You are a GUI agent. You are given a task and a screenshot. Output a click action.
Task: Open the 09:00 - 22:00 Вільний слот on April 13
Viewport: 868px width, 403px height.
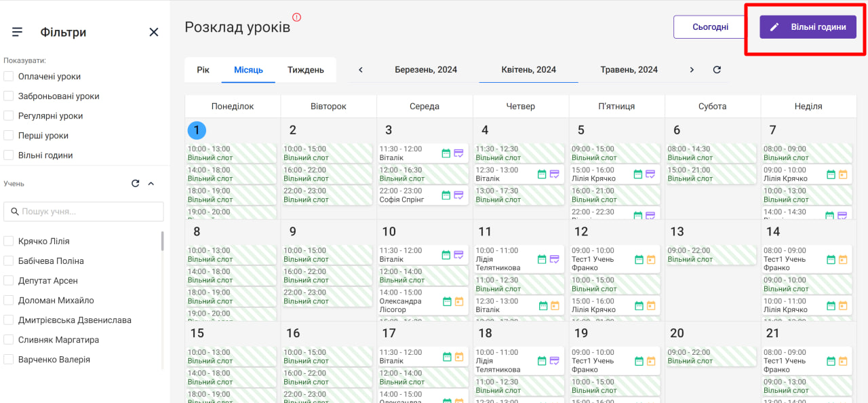pos(711,255)
